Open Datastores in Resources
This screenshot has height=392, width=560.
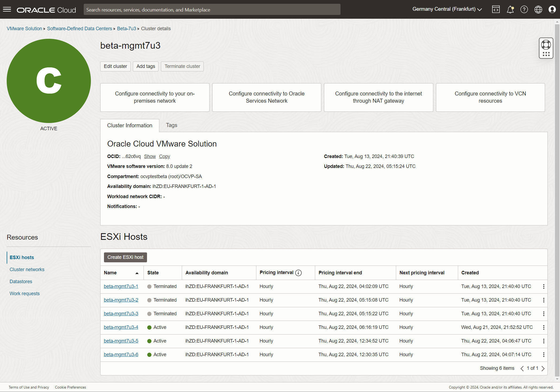(21, 282)
